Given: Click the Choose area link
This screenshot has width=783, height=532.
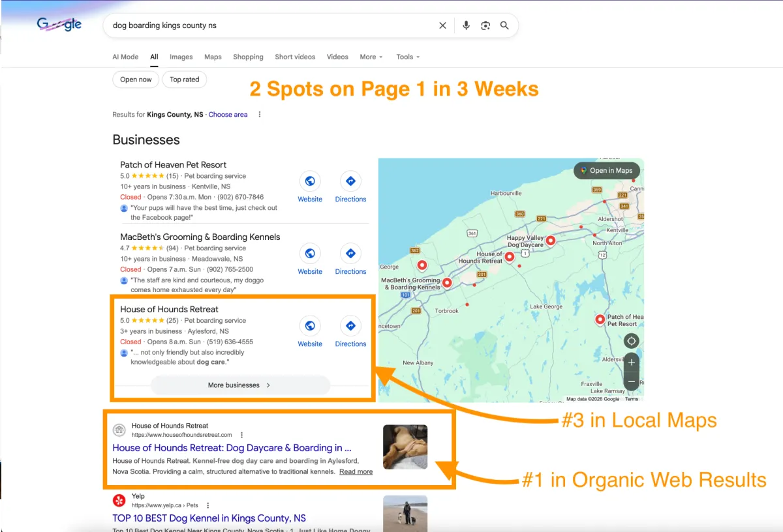Looking at the screenshot, I should coord(228,114).
